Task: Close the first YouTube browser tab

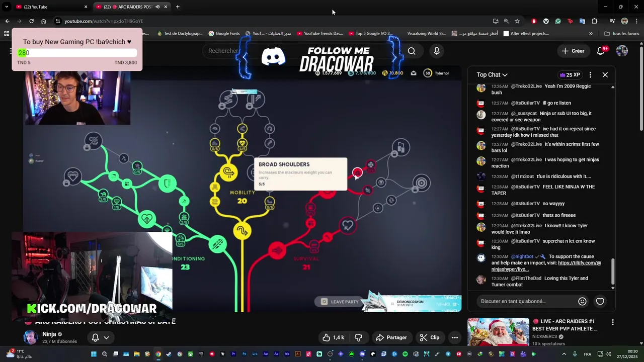Action: pyautogui.click(x=86, y=7)
